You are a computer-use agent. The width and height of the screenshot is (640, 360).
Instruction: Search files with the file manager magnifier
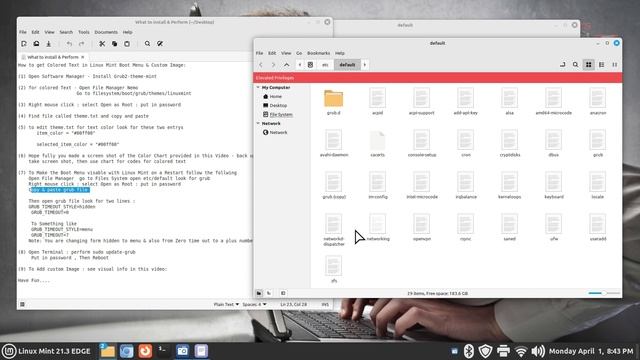coord(576,65)
